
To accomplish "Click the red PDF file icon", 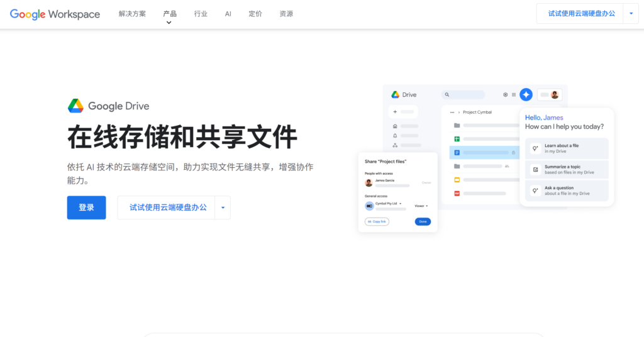I will tap(457, 193).
